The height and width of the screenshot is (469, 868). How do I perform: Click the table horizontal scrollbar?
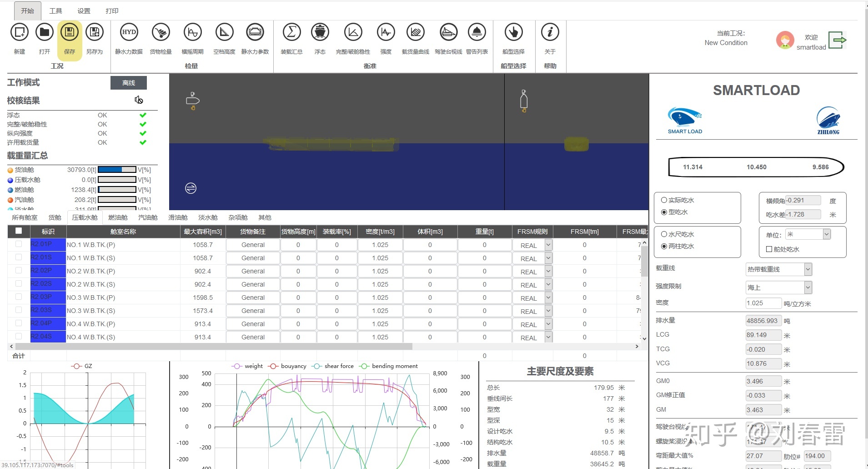click(214, 347)
